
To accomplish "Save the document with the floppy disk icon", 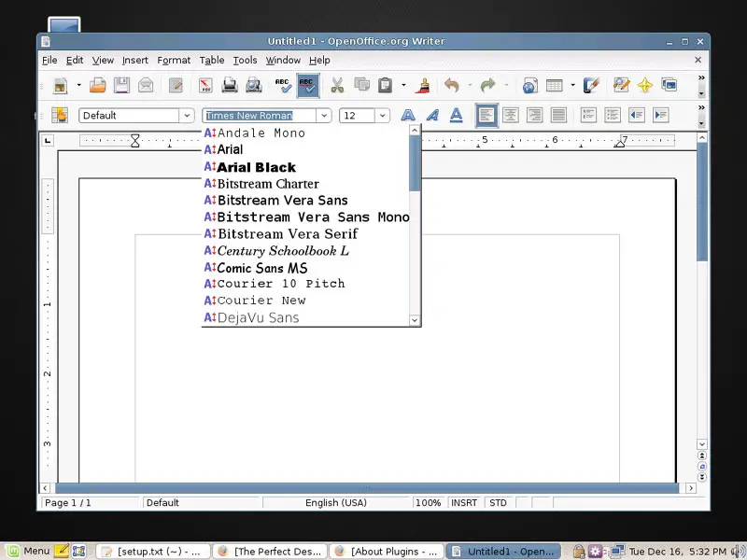I will tap(122, 86).
